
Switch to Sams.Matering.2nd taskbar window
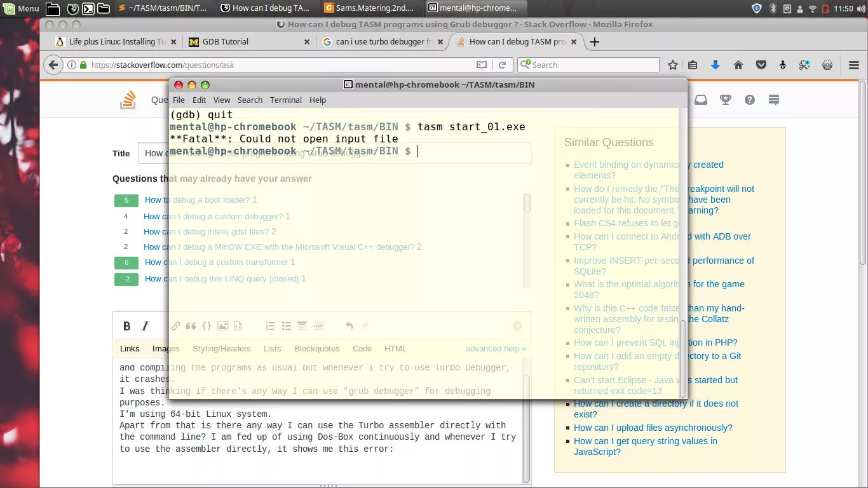pyautogui.click(x=370, y=8)
